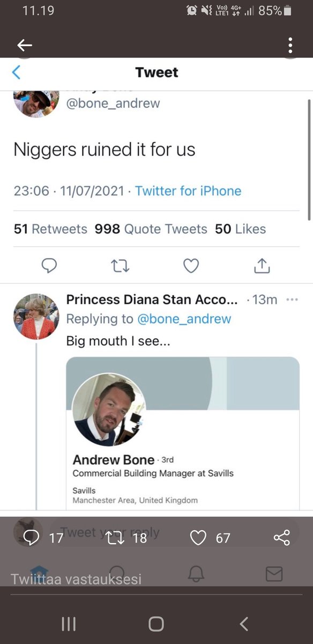The image size is (313, 644).
Task: Open the 998 Quote Tweets list
Action: pyautogui.click(x=151, y=229)
